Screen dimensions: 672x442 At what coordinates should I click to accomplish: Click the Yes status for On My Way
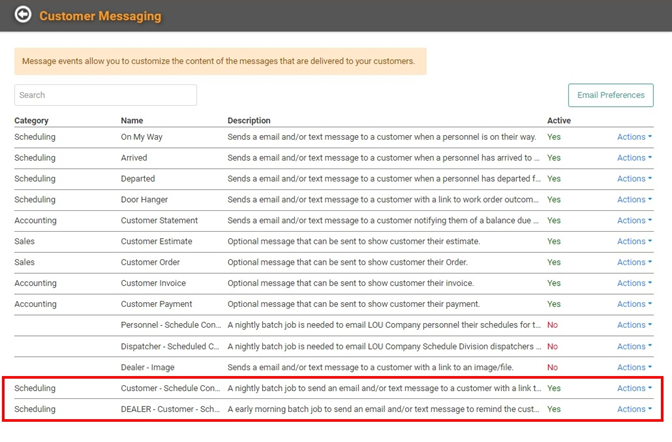(x=554, y=137)
